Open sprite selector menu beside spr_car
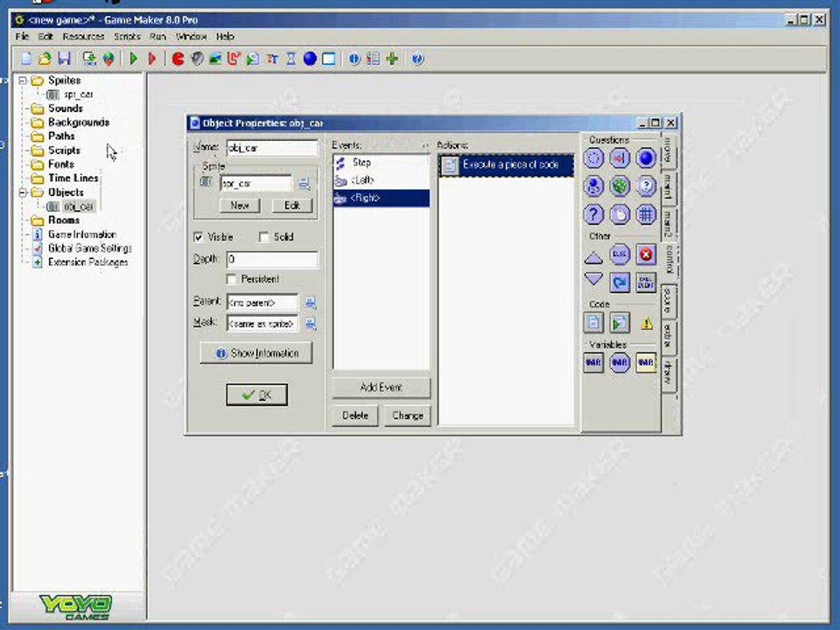The width and height of the screenshot is (840, 630). 304,185
